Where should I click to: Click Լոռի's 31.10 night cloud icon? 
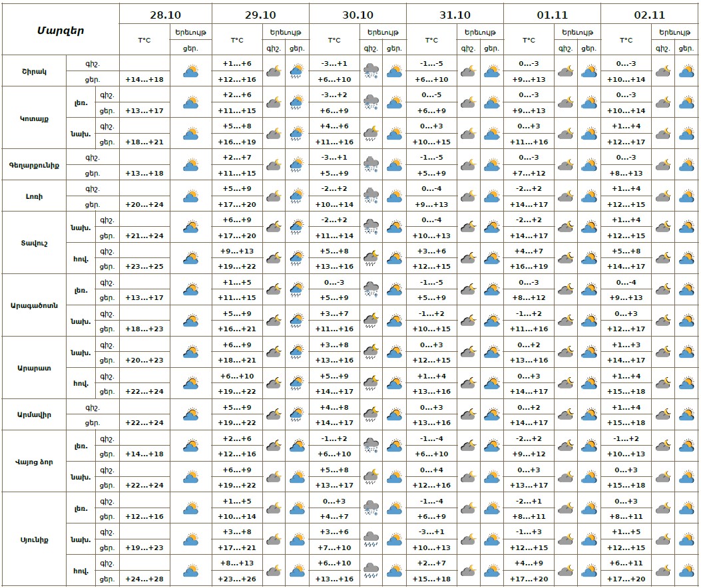click(x=468, y=196)
